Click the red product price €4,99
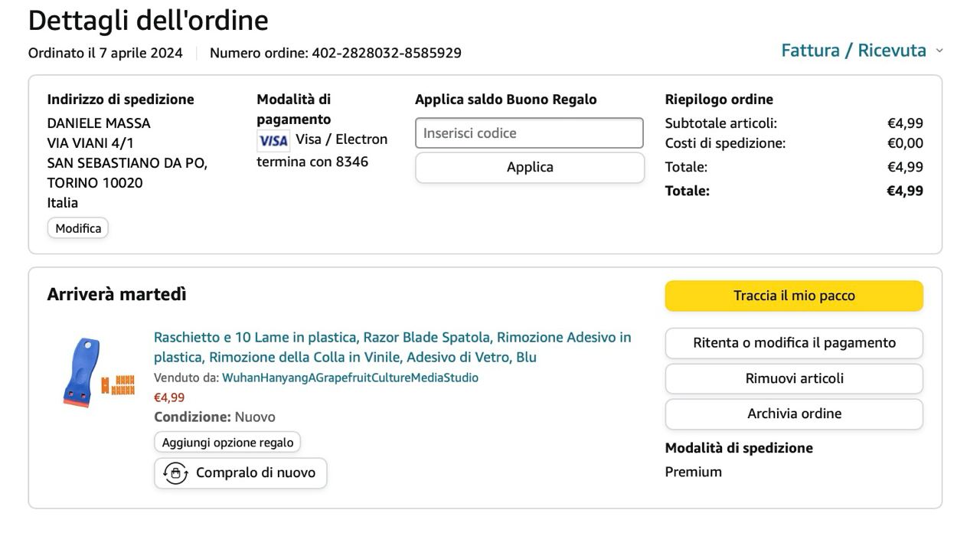 pos(169,397)
